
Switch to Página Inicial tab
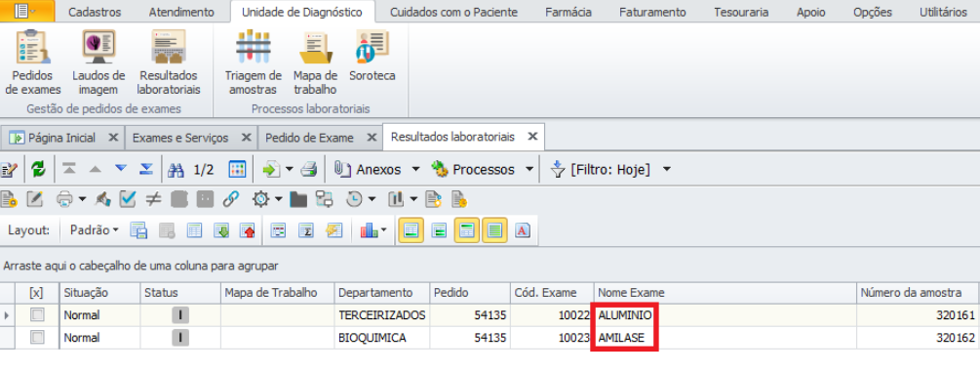61,137
